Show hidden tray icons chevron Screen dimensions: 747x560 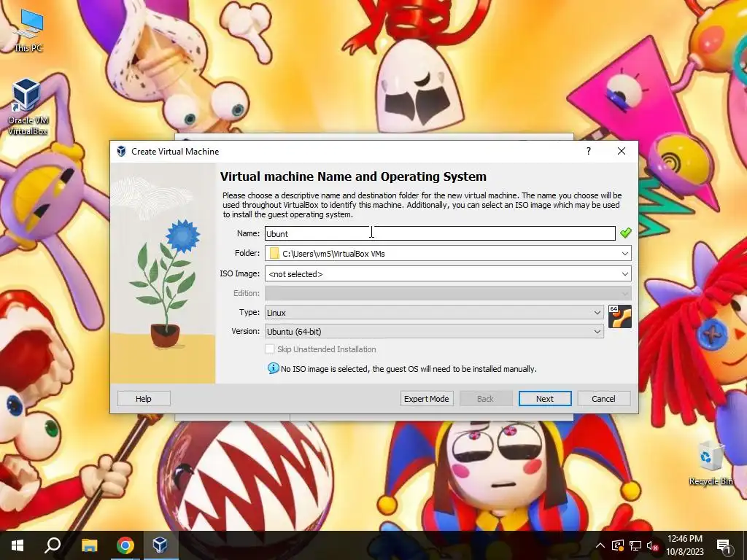click(x=600, y=545)
